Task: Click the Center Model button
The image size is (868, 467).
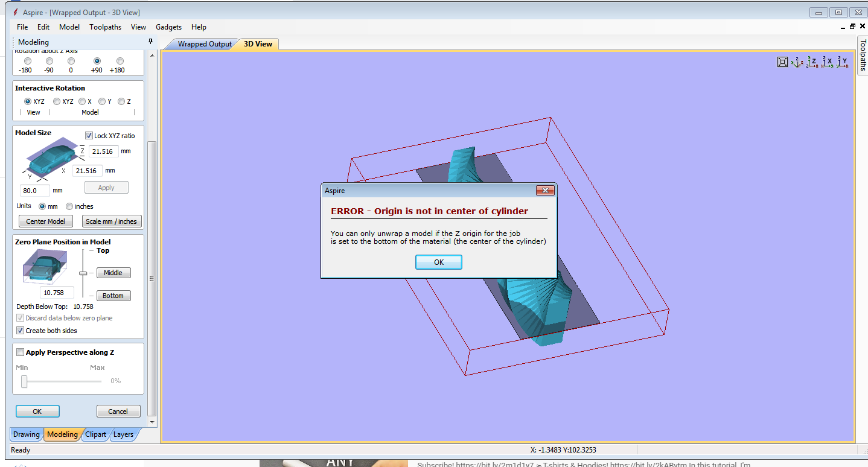Action: click(x=45, y=221)
